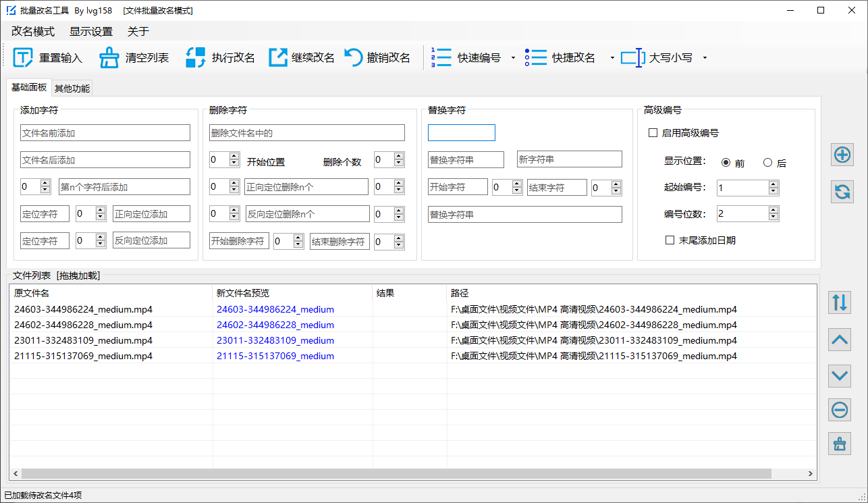Click the scrollbar left arrow in file list
The width and height of the screenshot is (868, 503).
pyautogui.click(x=16, y=474)
